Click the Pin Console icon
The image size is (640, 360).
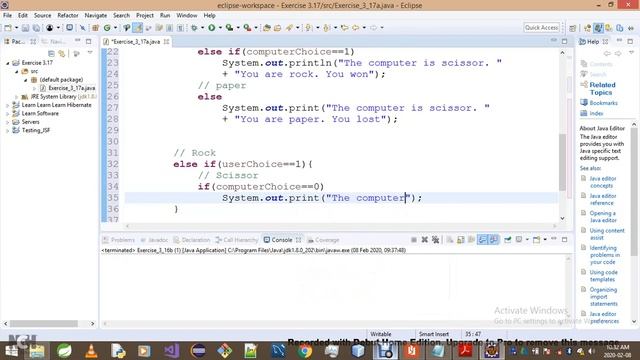coord(507,240)
